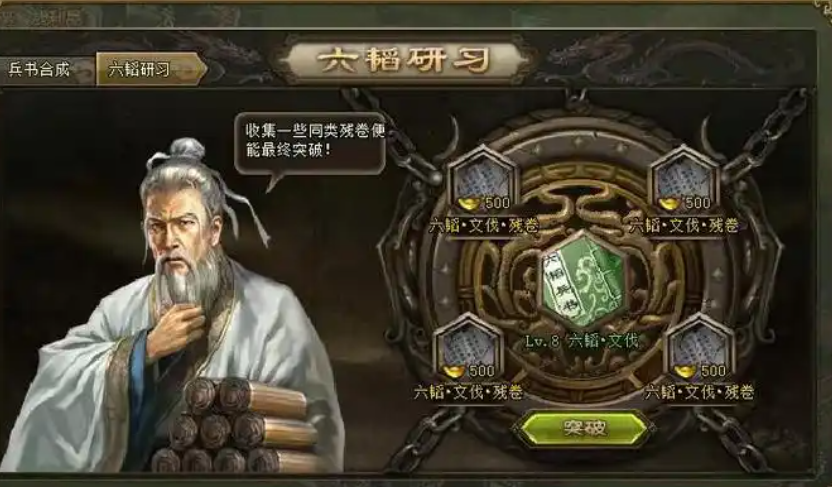Select the 六韬研习 tab
Screen dimensions: 832x487
tap(151, 69)
